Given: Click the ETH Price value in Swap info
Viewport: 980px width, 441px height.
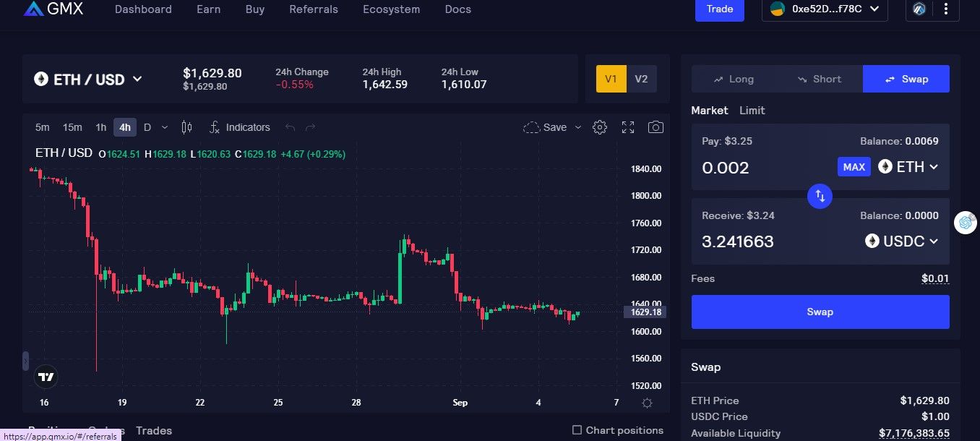Looking at the screenshot, I should pyautogui.click(x=924, y=401).
